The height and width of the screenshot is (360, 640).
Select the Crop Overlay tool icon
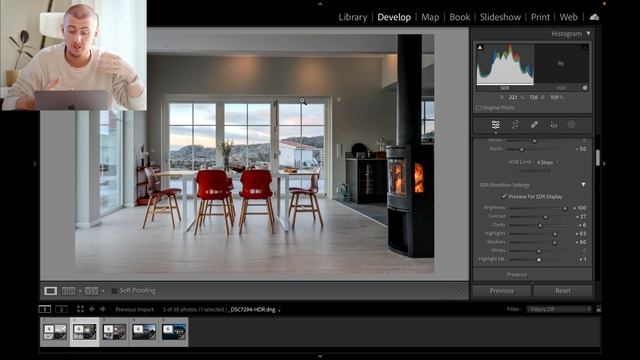tap(515, 125)
